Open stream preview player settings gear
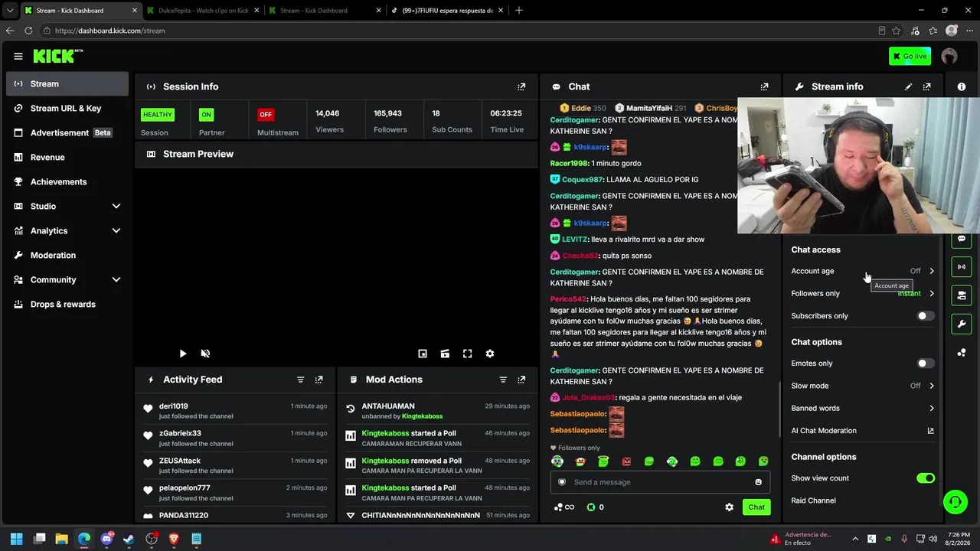The image size is (980, 551). (490, 354)
